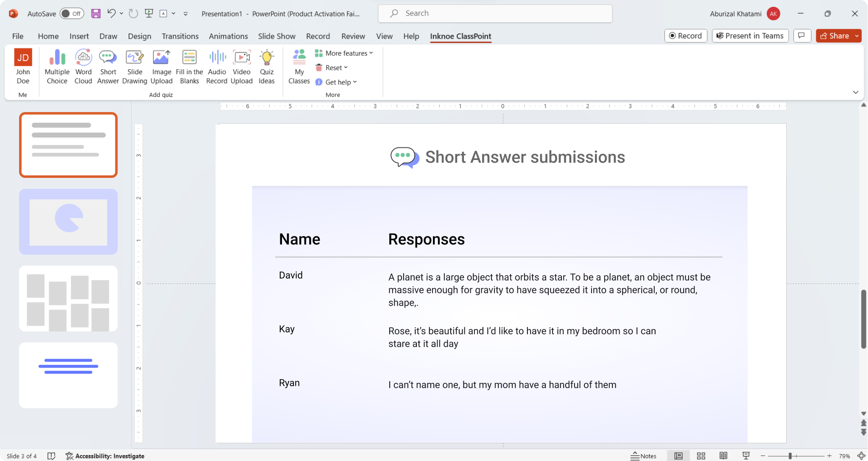This screenshot has height=461, width=868.
Task: Toggle AutoSave off switch
Action: pos(71,13)
